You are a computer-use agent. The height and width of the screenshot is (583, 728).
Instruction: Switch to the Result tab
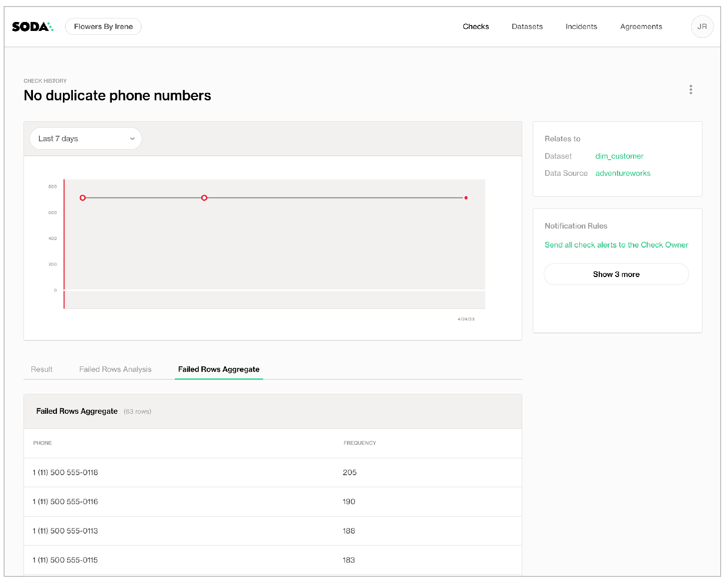pos(41,369)
